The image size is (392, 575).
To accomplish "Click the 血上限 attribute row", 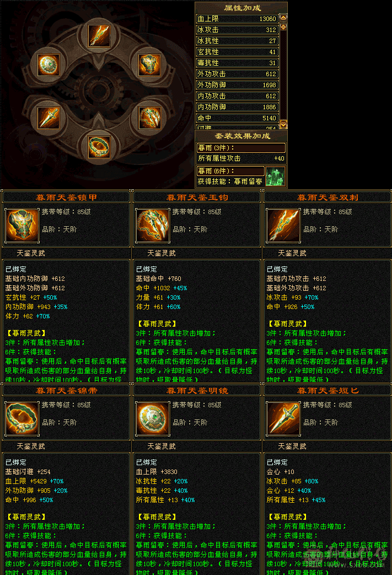I will click(237, 18).
